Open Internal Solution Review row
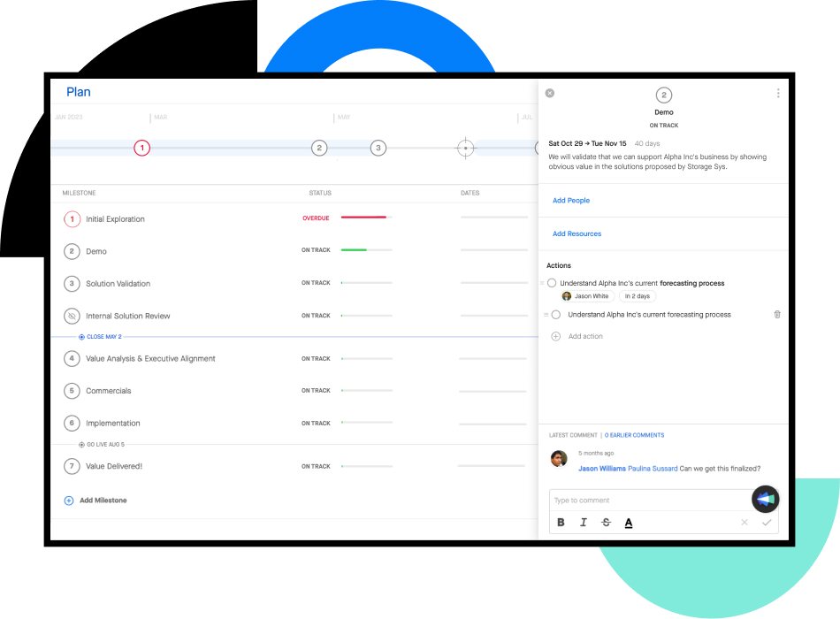 pos(294,317)
